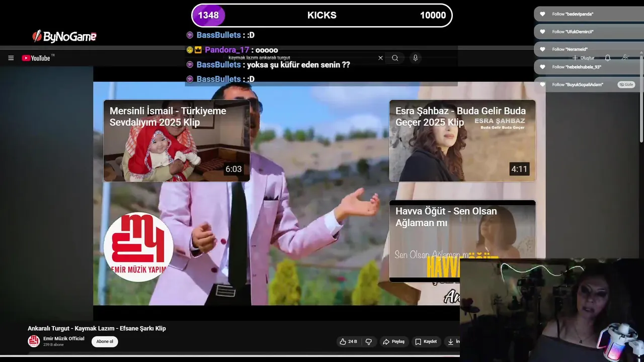The width and height of the screenshot is (644, 362).
Task: Go to the YouTube home logo
Action: [36, 58]
